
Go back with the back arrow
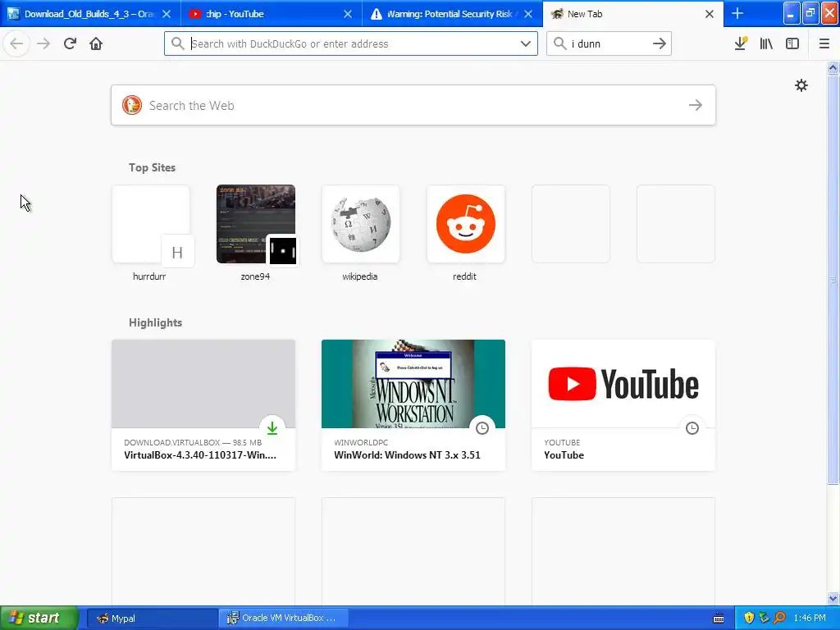16,43
